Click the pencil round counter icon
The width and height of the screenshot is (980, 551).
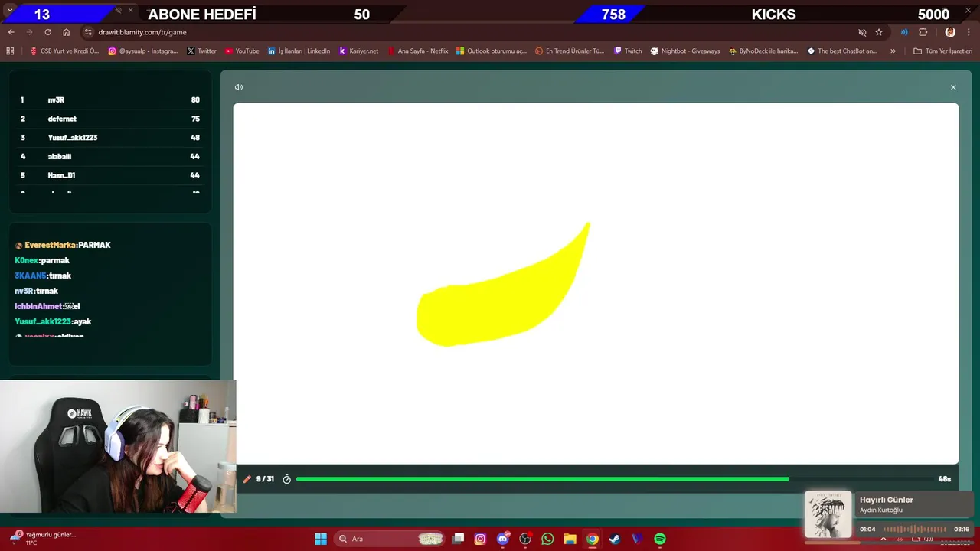(247, 479)
